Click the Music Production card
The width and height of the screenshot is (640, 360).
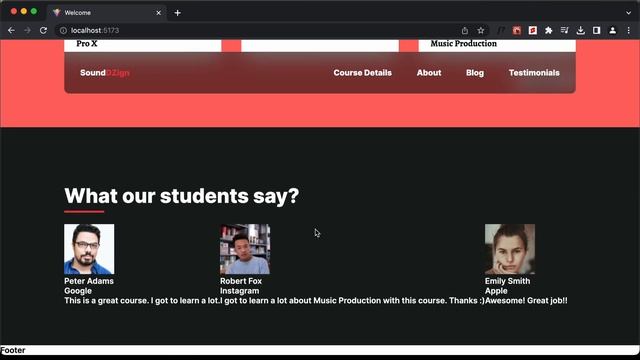tap(497, 45)
